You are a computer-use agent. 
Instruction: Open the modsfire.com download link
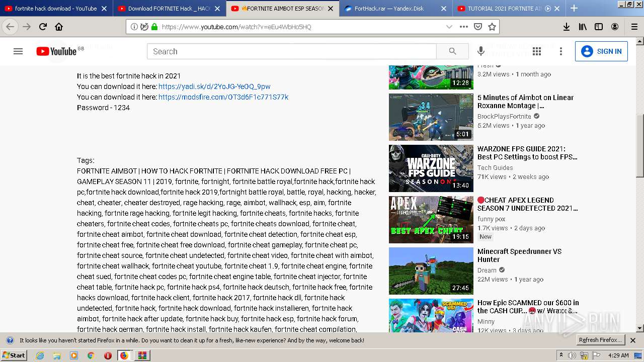(223, 97)
